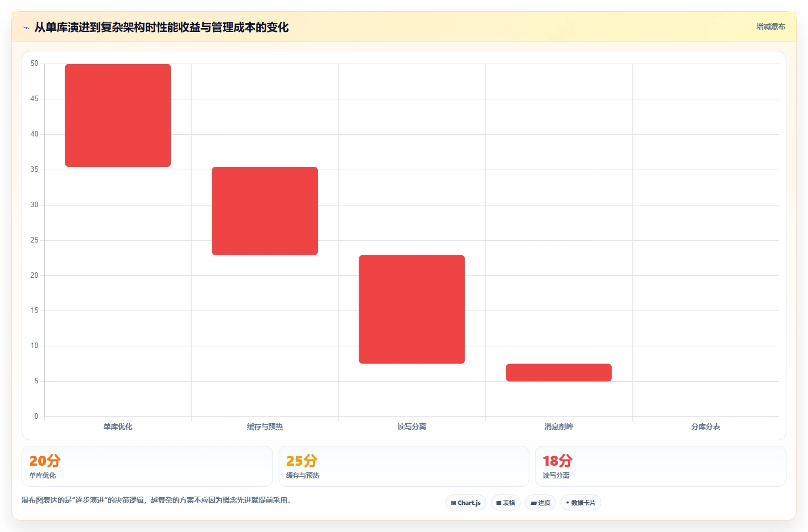This screenshot has height=532, width=808.
Task: Click the 读写分离 x-axis label
Action: pyautogui.click(x=412, y=426)
